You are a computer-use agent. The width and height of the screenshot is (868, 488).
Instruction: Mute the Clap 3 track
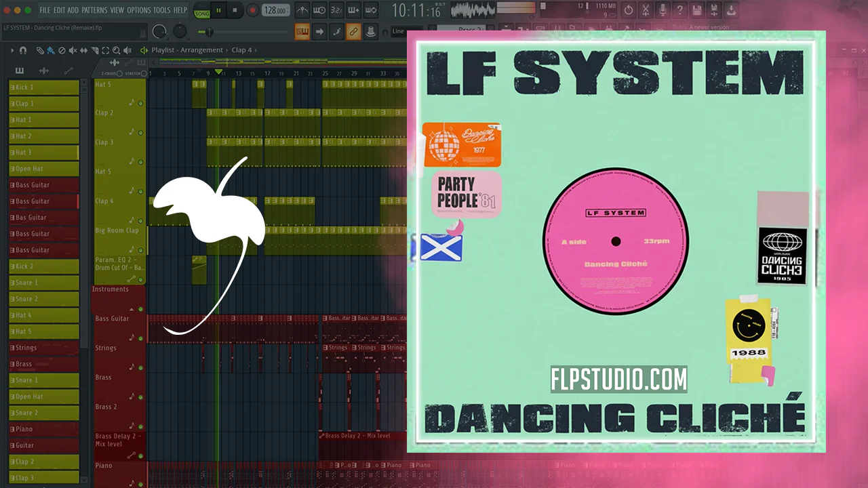click(x=141, y=162)
